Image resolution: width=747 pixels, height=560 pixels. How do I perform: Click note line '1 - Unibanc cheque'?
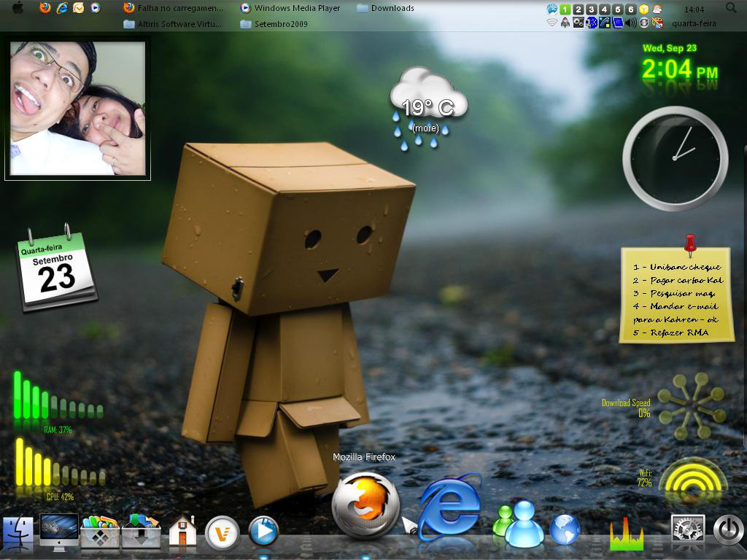tap(677, 267)
